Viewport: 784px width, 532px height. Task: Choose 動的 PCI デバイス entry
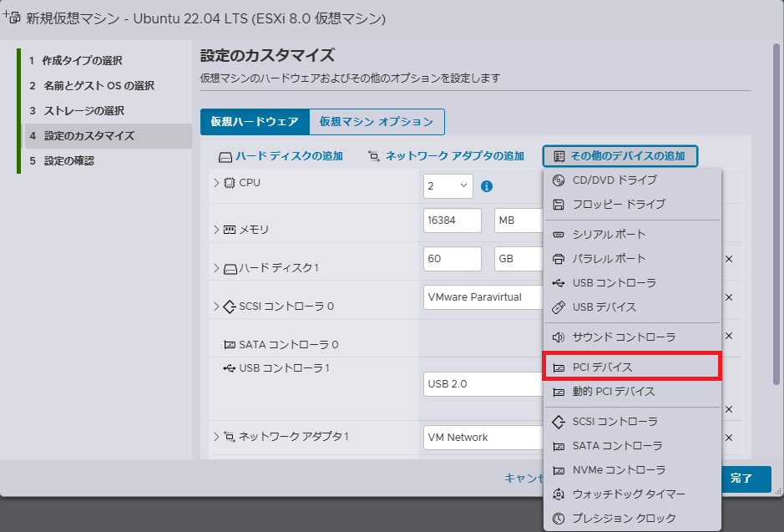[632, 392]
